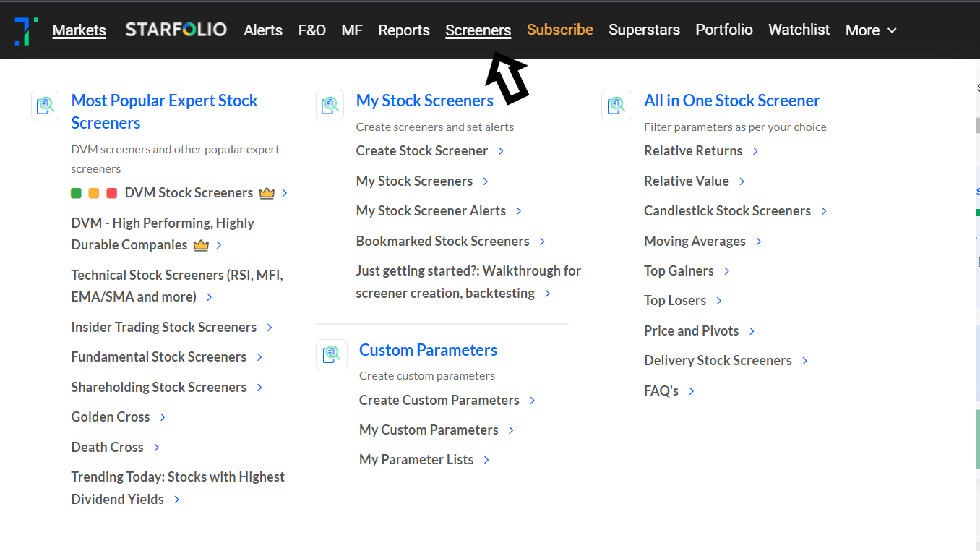Open DVM Stock Screeners
This screenshot has width=980, height=551.
pos(189,193)
